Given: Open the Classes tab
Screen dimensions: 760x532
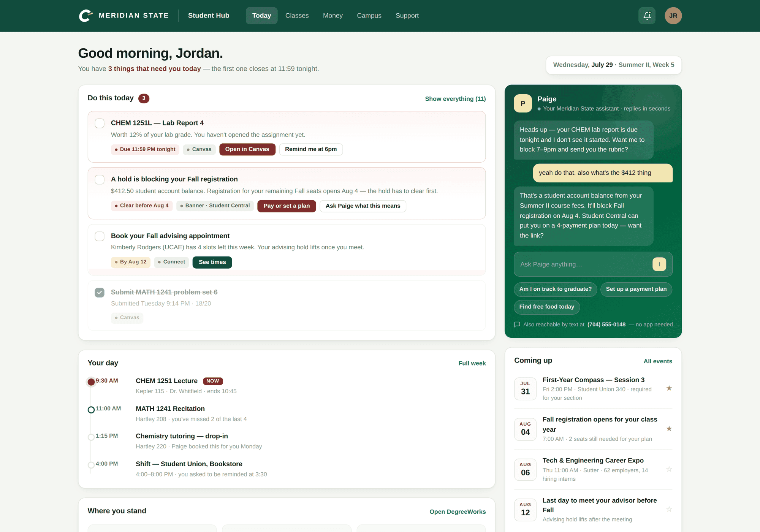Looking at the screenshot, I should tap(297, 16).
